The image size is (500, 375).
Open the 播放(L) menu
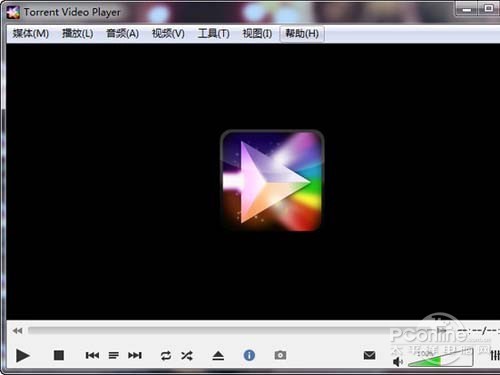(x=78, y=34)
